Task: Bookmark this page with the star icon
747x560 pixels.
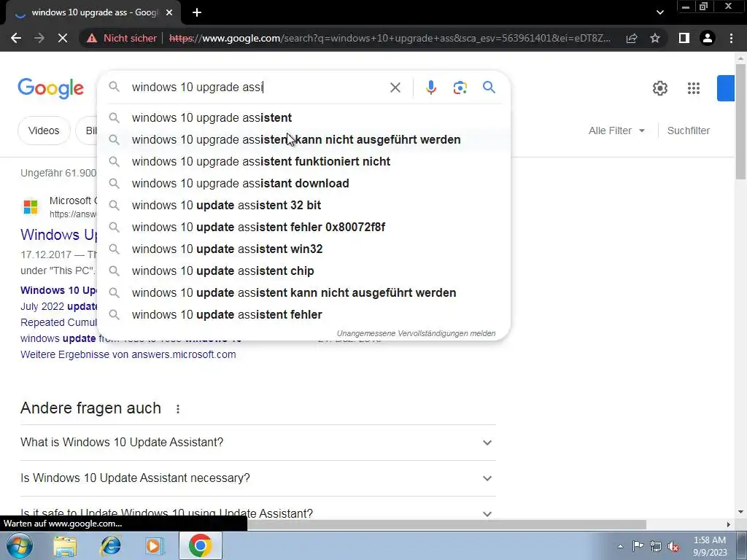Action: pos(655,38)
